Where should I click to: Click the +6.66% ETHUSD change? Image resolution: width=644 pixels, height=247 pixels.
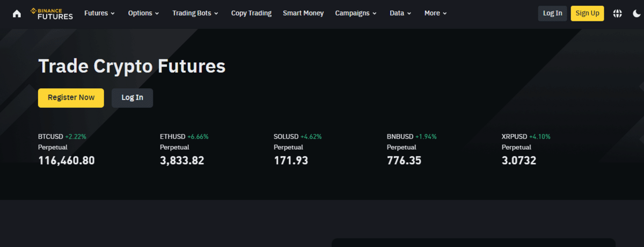(x=198, y=137)
